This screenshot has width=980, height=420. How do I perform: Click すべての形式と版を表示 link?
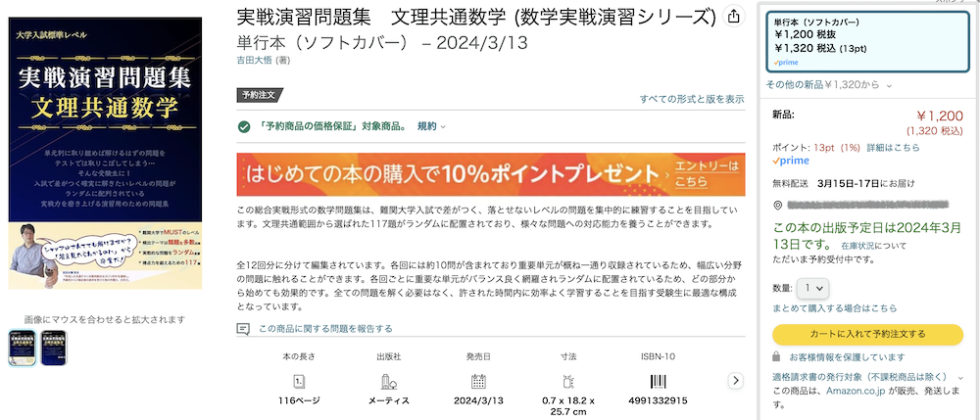pyautogui.click(x=692, y=99)
